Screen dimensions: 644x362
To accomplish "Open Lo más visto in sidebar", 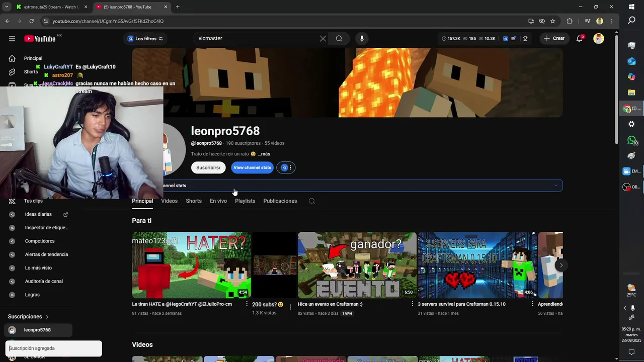I will click(39, 268).
